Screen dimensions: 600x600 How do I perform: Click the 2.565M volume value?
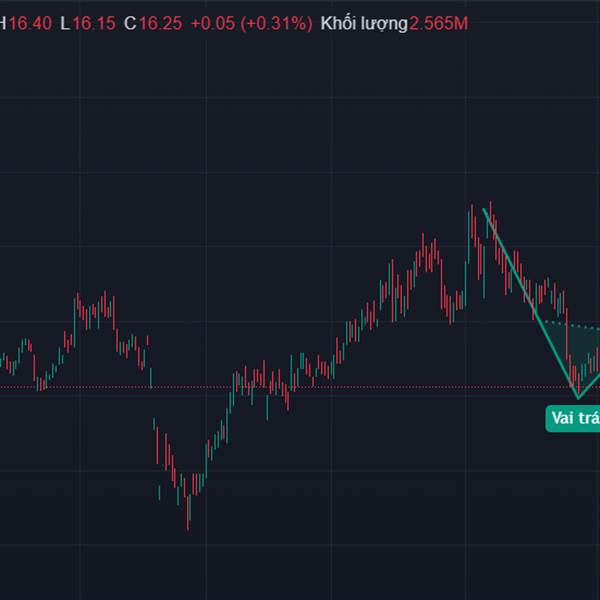click(438, 23)
